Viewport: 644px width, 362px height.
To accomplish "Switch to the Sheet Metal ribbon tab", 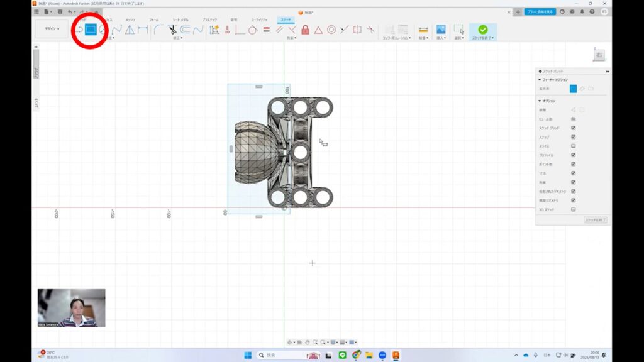I will tap(180, 19).
